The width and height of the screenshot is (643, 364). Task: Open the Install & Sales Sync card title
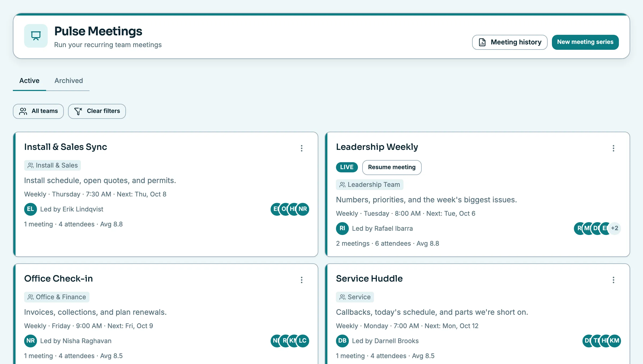click(x=66, y=147)
